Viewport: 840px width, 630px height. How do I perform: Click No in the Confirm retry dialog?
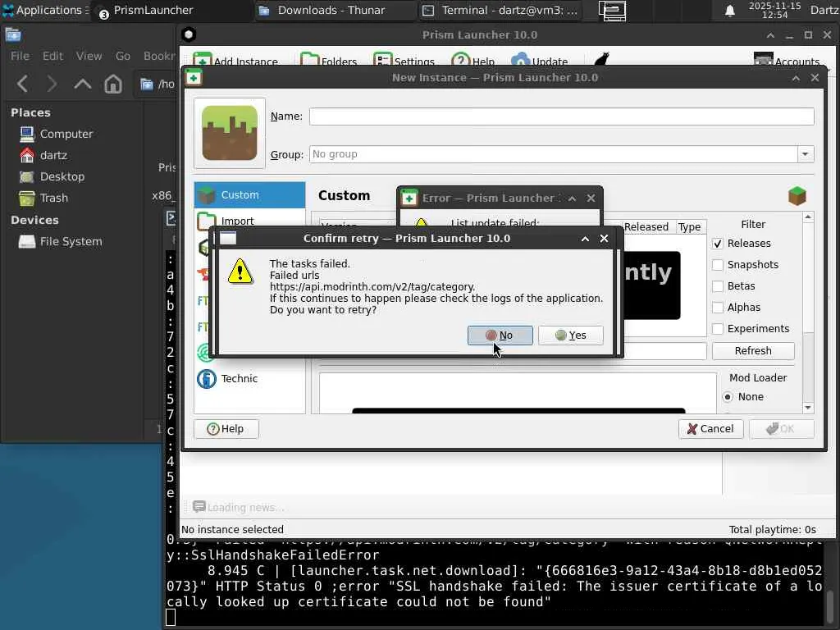coord(500,336)
